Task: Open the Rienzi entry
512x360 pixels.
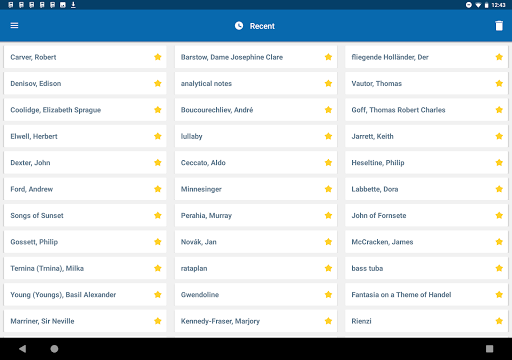Action: 427,321
